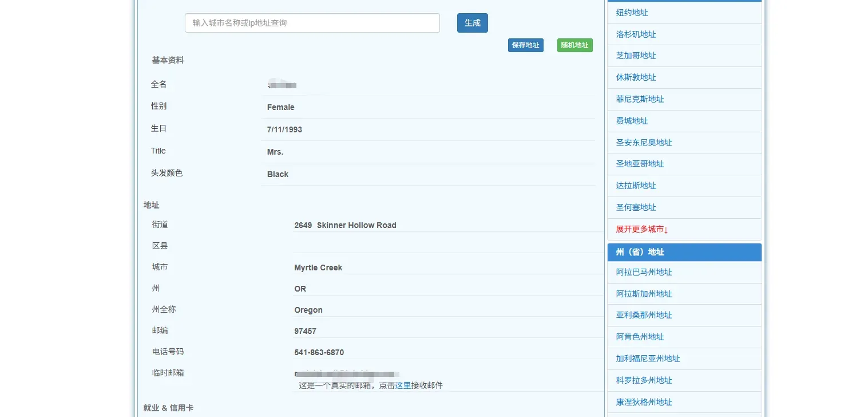This screenshot has width=868, height=417.
Task: Click the 电话号码 field label
Action: click(x=168, y=352)
